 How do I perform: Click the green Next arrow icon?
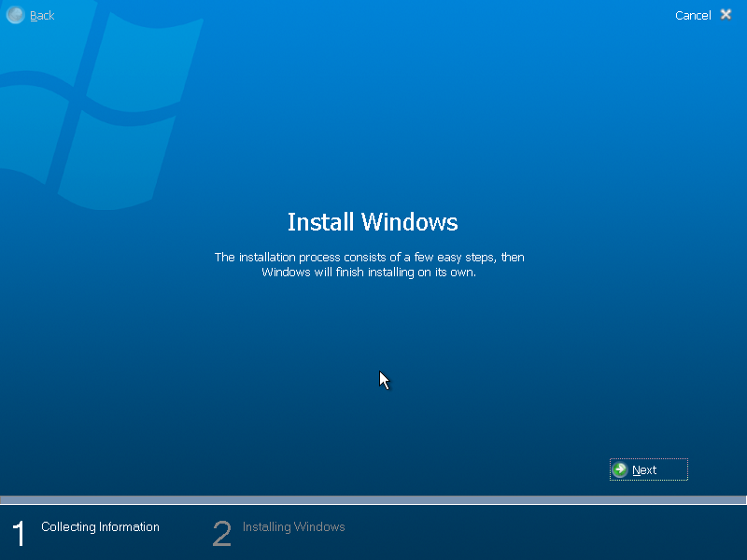(x=620, y=469)
